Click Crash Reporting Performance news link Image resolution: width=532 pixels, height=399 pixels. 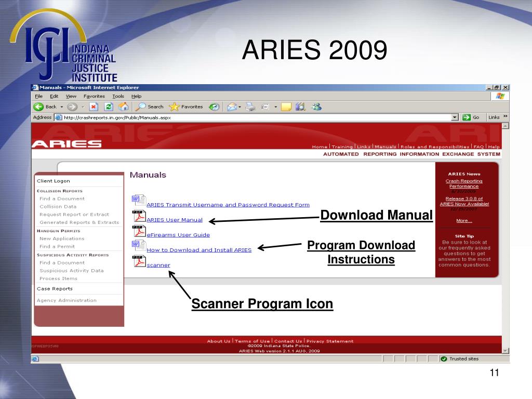[x=464, y=183]
